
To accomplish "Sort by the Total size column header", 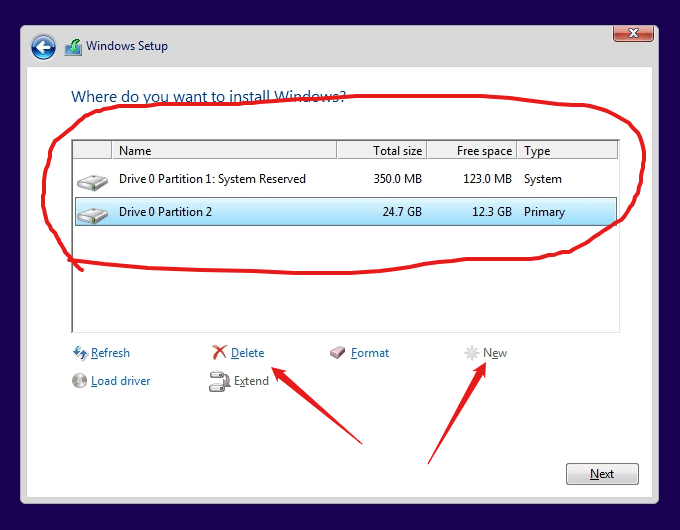I will (382, 150).
